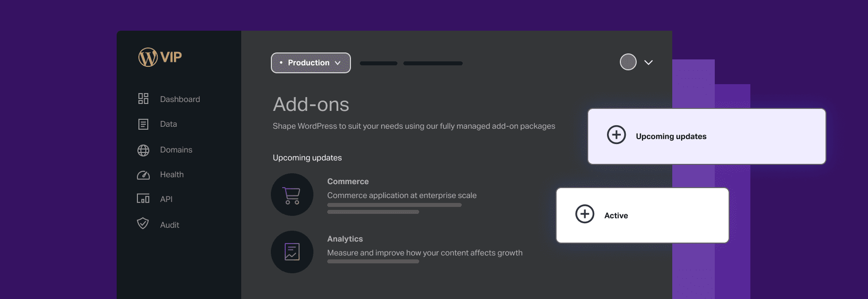Click the user avatar circle
This screenshot has width=868, height=299.
tap(628, 62)
